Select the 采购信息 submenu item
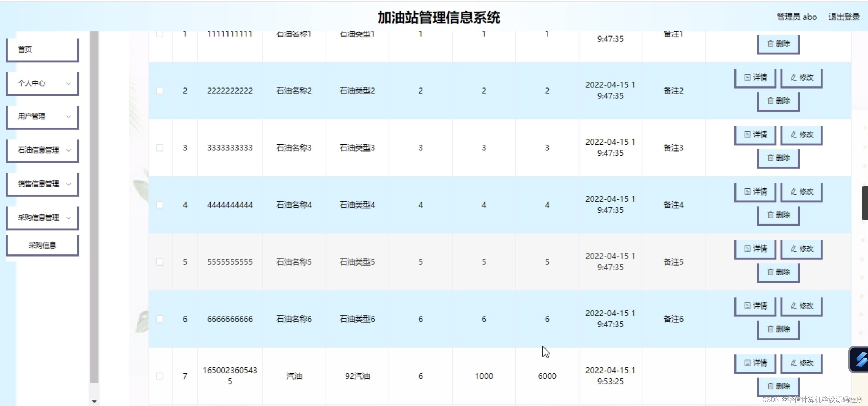The height and width of the screenshot is (406, 868). pyautogui.click(x=42, y=245)
